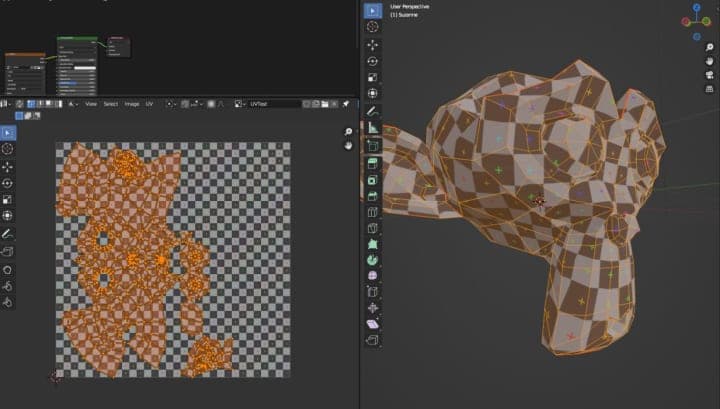Select the Measure tool in 3D viewport
The image size is (720, 409).
click(x=372, y=127)
